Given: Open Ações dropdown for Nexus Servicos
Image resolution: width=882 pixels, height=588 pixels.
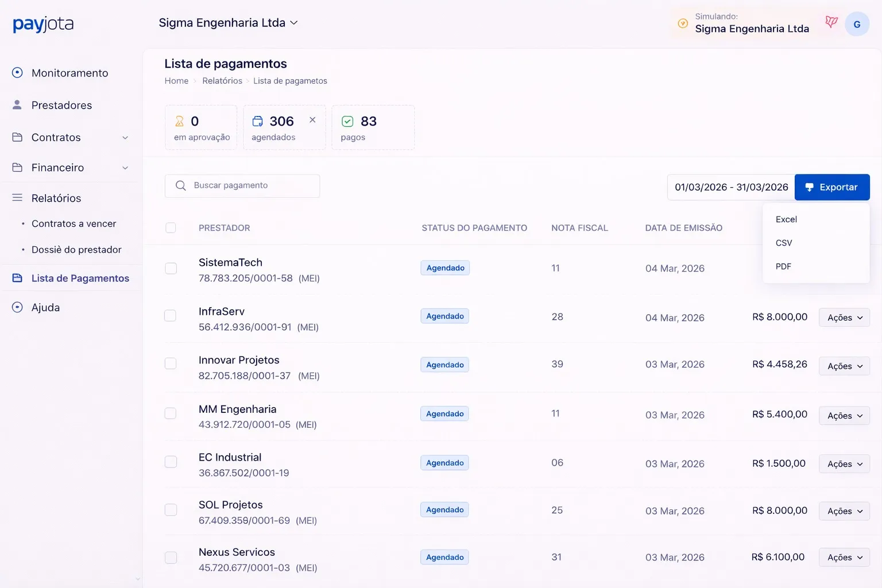Looking at the screenshot, I should coord(844,557).
